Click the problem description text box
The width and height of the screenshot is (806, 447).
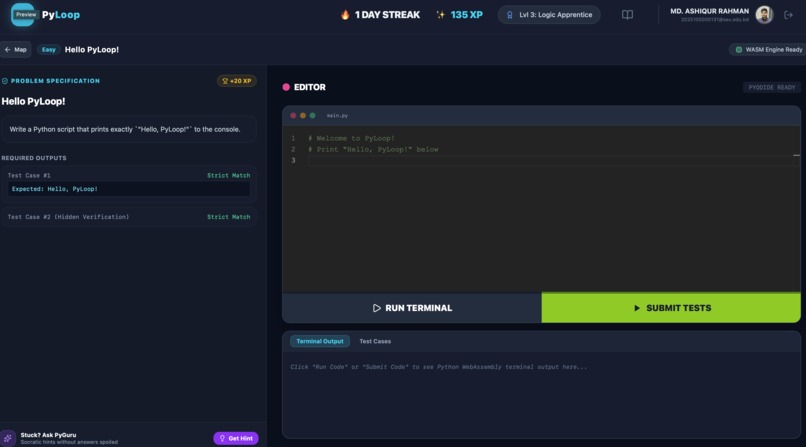tap(129, 129)
